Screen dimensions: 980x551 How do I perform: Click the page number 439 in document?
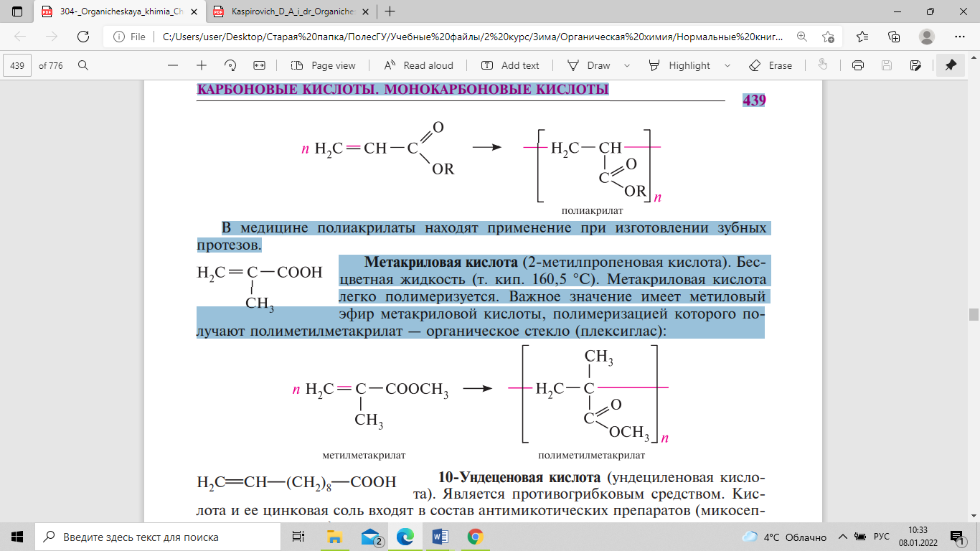(x=754, y=100)
